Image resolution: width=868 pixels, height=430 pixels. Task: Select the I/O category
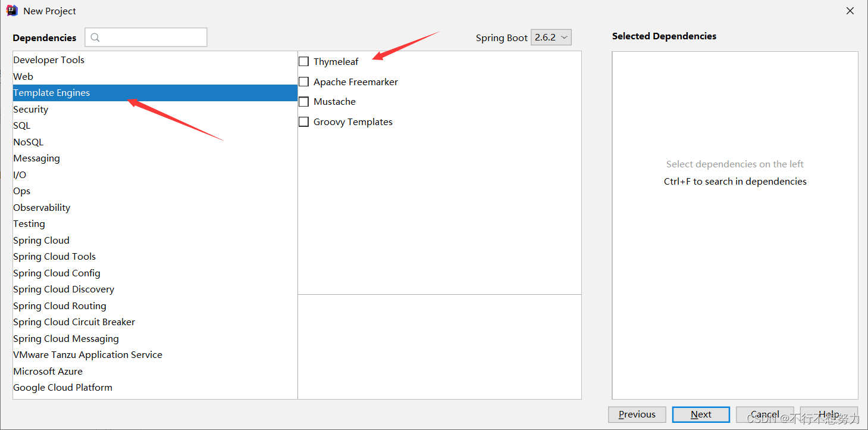(155, 175)
